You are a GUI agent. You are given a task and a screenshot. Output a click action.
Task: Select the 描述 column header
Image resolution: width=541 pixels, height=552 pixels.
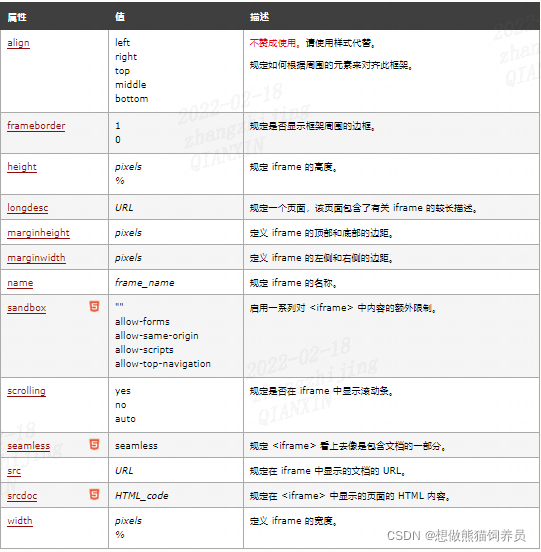(x=259, y=17)
